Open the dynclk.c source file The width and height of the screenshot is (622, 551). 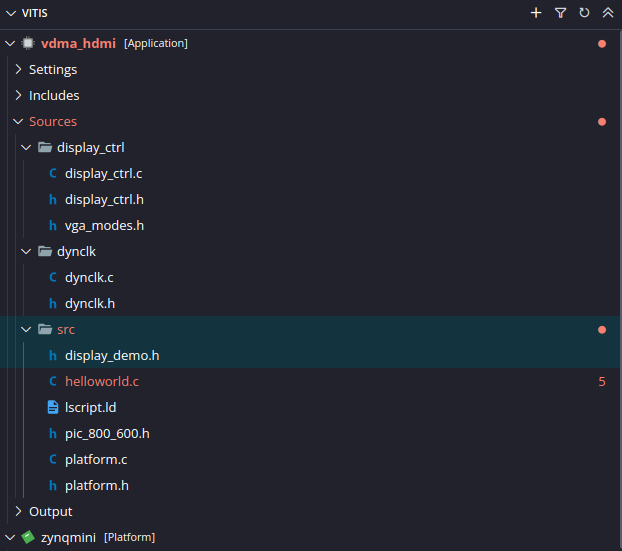(89, 278)
